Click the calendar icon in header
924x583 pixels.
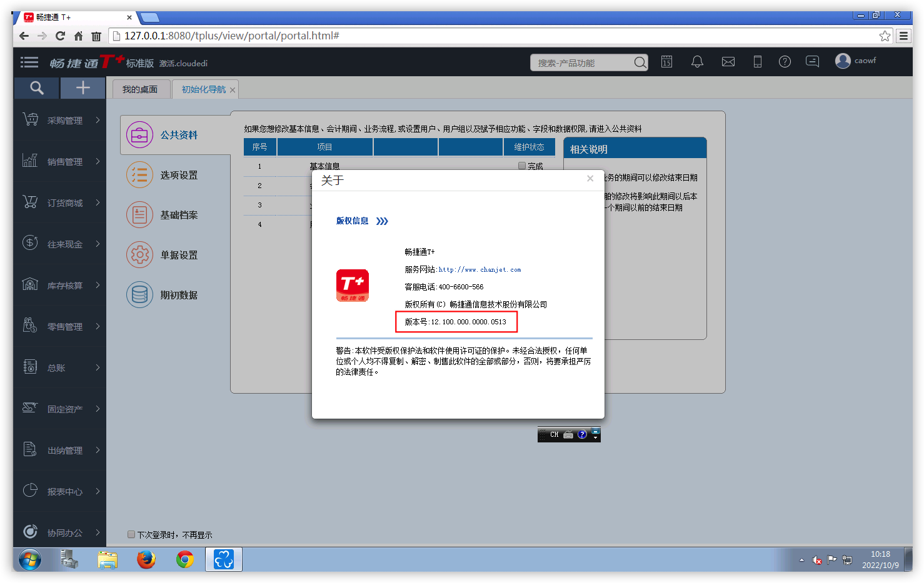tap(667, 62)
